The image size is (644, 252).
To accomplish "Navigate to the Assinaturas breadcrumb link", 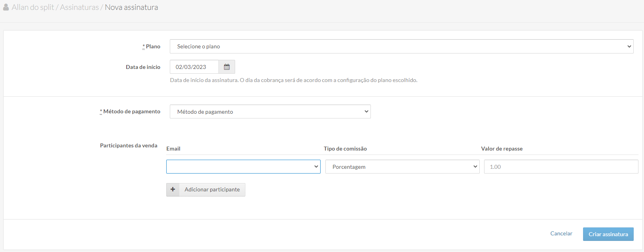I will [79, 8].
